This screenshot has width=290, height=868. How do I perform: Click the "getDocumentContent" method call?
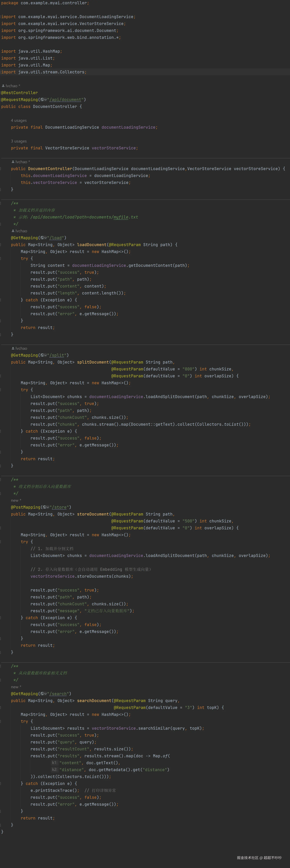[x=150, y=266]
